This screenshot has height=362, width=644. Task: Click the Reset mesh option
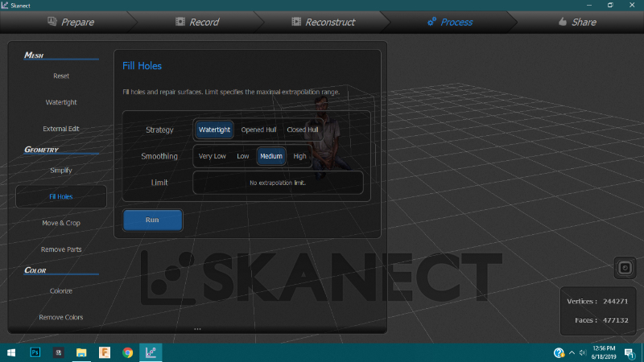[x=61, y=76]
